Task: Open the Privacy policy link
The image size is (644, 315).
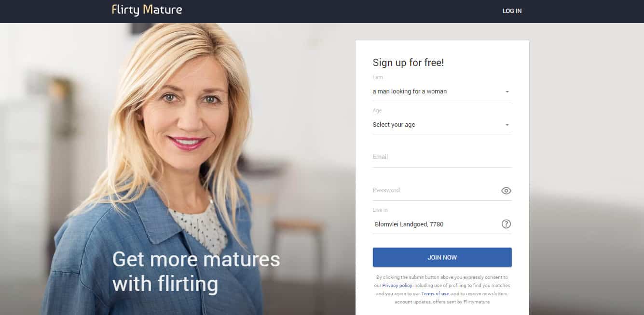Action: 397,286
